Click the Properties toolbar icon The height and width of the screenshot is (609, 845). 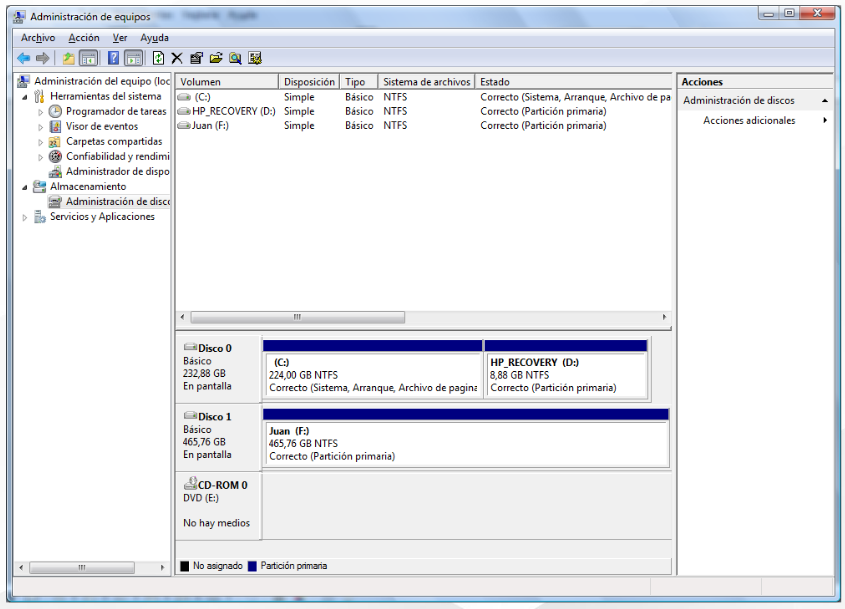(x=196, y=58)
